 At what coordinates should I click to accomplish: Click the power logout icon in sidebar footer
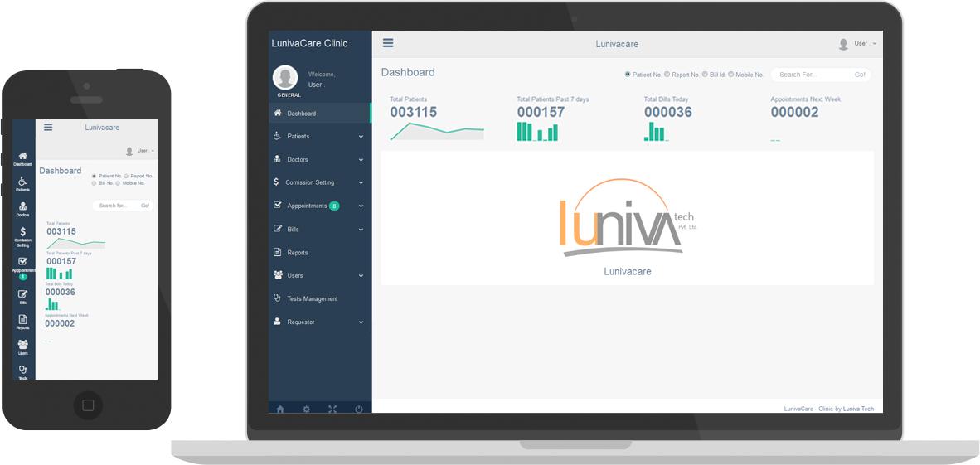pyautogui.click(x=359, y=409)
